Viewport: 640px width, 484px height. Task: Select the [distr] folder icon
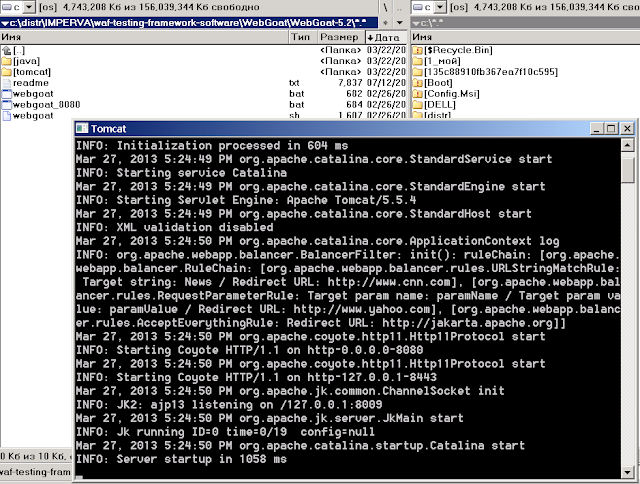coord(417,115)
